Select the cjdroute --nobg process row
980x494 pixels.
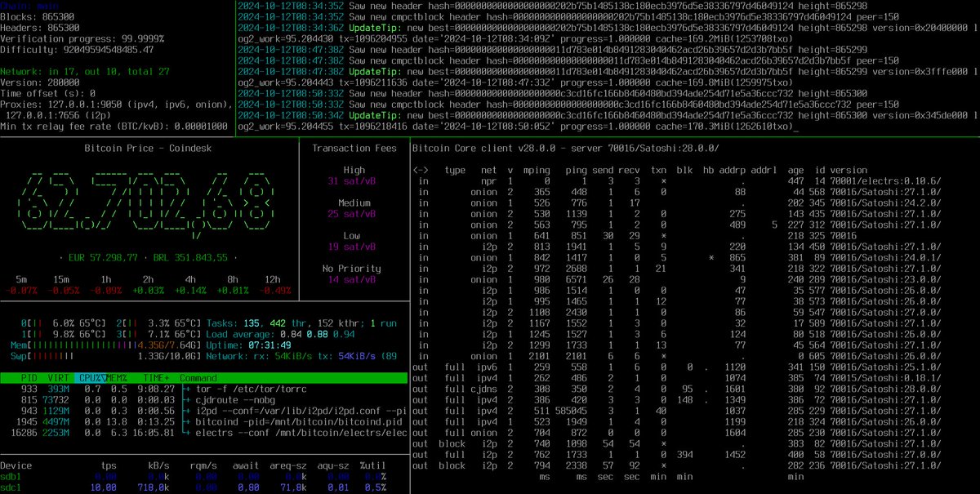[204, 400]
